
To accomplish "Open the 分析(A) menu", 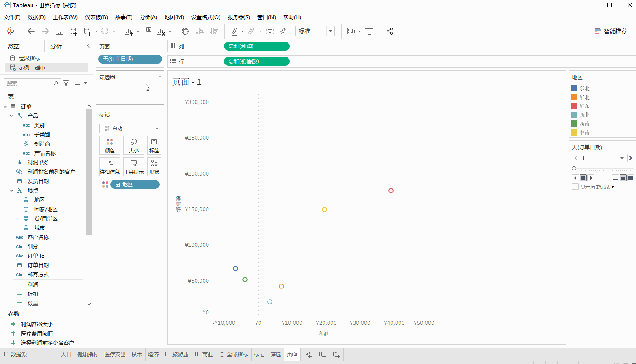I will tap(148, 17).
